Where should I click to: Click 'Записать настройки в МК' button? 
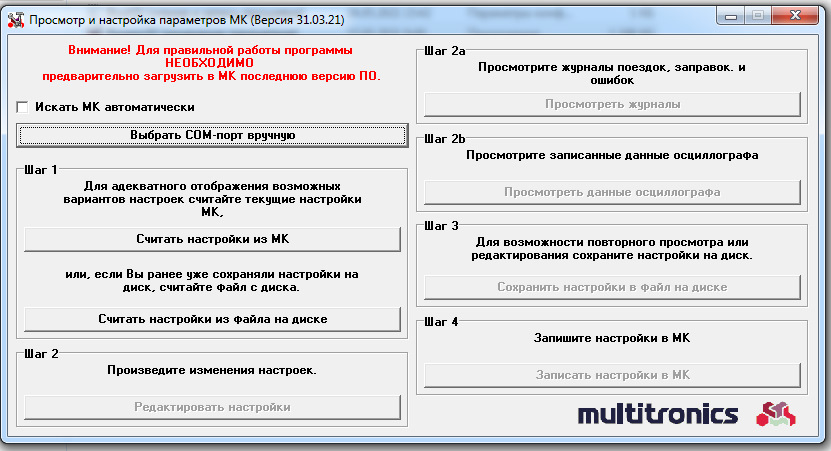[x=612, y=375]
